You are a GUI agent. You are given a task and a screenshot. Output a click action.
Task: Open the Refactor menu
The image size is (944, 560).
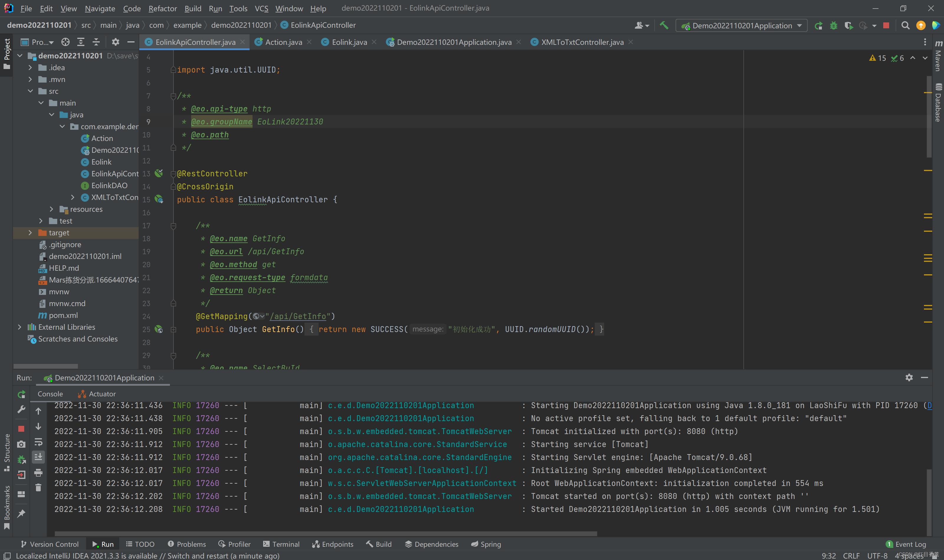click(162, 8)
